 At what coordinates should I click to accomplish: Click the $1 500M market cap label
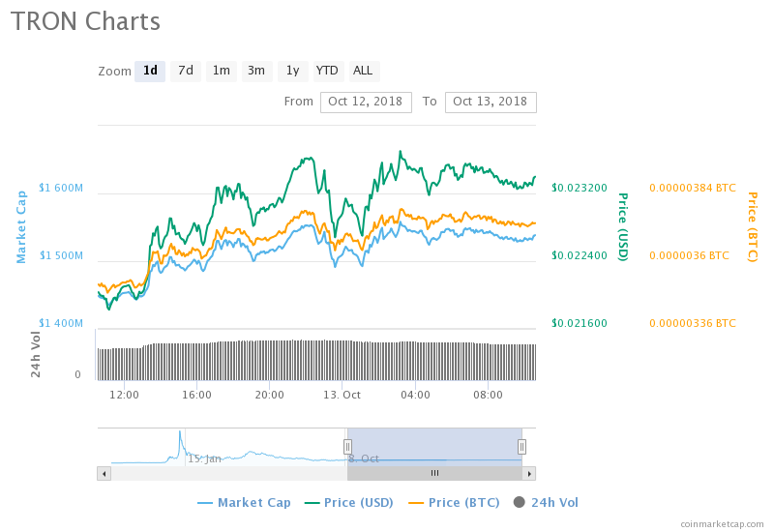pyautogui.click(x=61, y=255)
